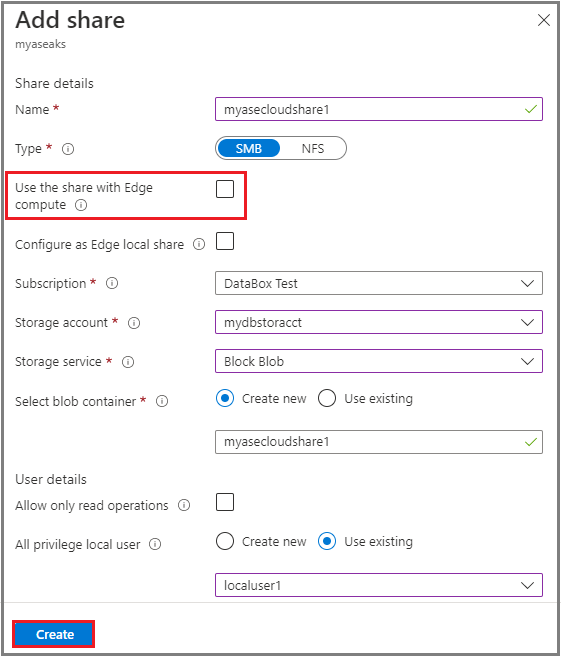
Task: Show the info tip for All privilege local user
Action: [155, 544]
